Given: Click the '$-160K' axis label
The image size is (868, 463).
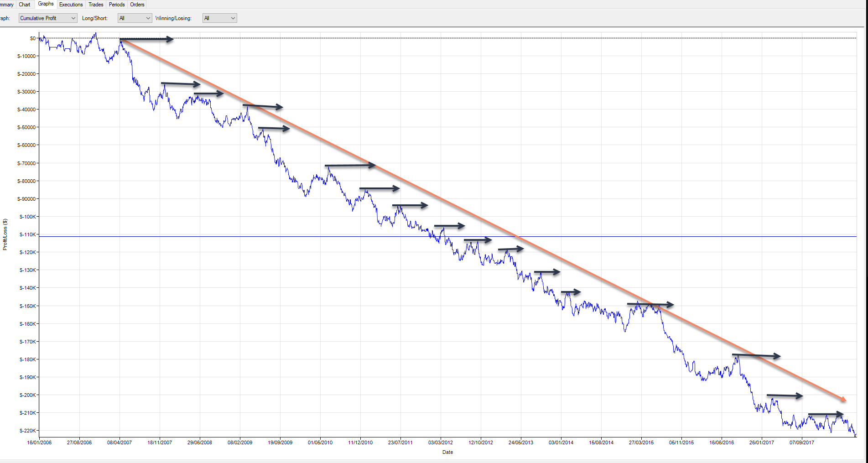Looking at the screenshot, I should pyautogui.click(x=28, y=324).
